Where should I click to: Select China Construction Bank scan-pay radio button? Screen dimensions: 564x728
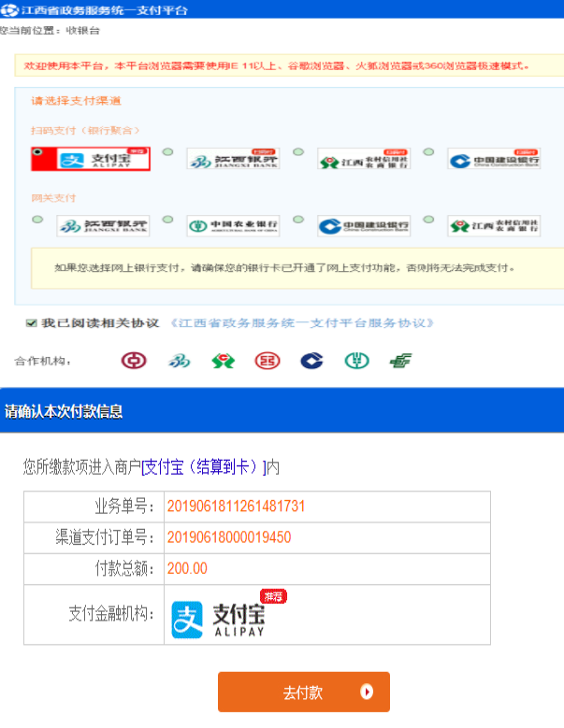click(428, 151)
